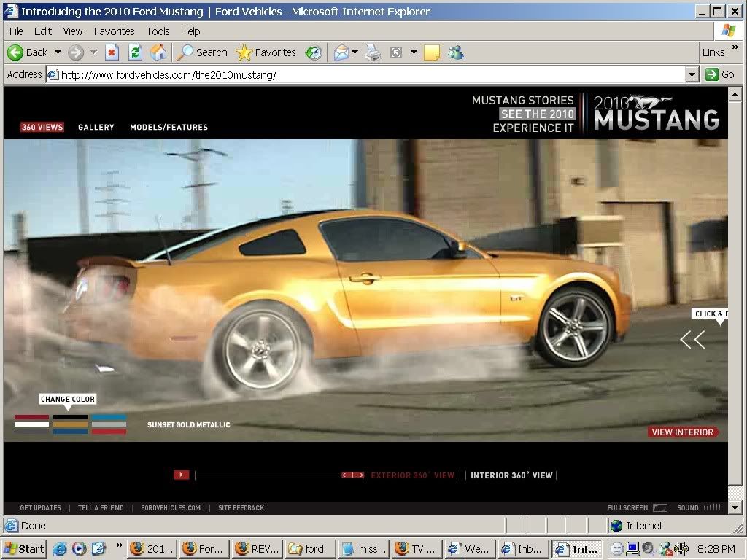Click the 2010 Mustang logo
The height and width of the screenshot is (560, 747).
[x=657, y=113]
